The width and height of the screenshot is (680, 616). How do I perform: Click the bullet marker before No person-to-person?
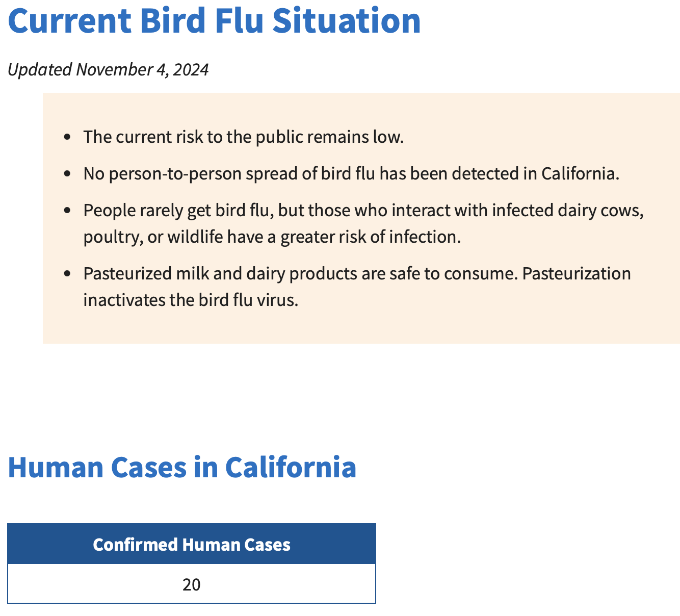[67, 174]
